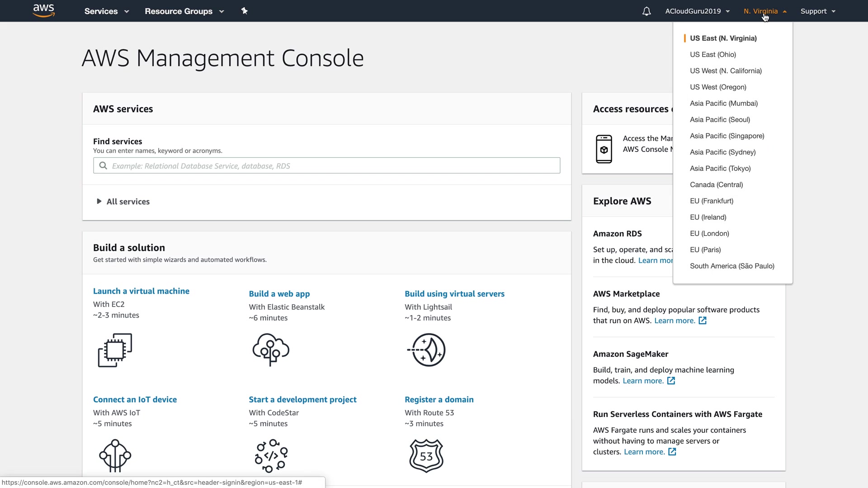Click the pin shortcuts icon in navbar
868x488 pixels.
(245, 11)
